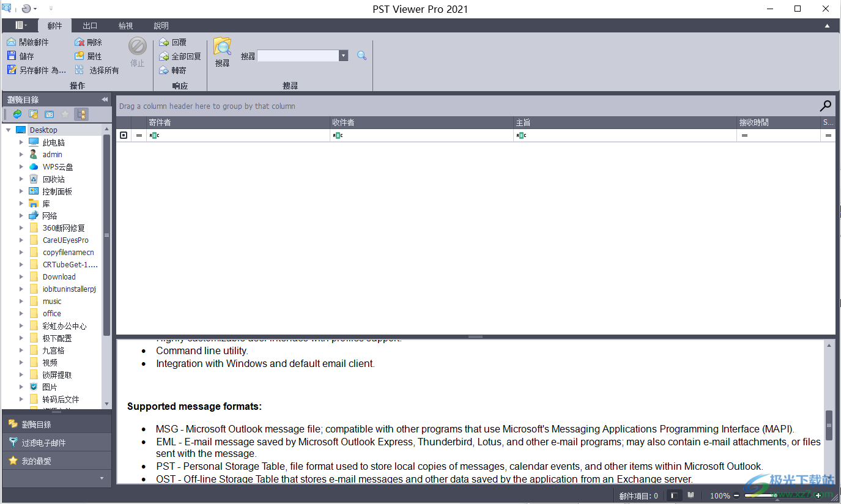Click the refresh icon in folder panel toolbar

(17, 114)
